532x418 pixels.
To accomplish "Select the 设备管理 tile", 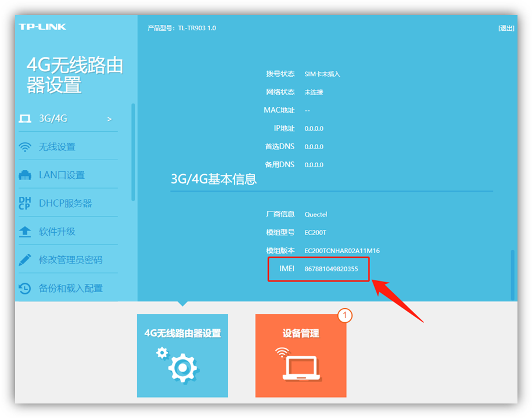I will [301, 355].
